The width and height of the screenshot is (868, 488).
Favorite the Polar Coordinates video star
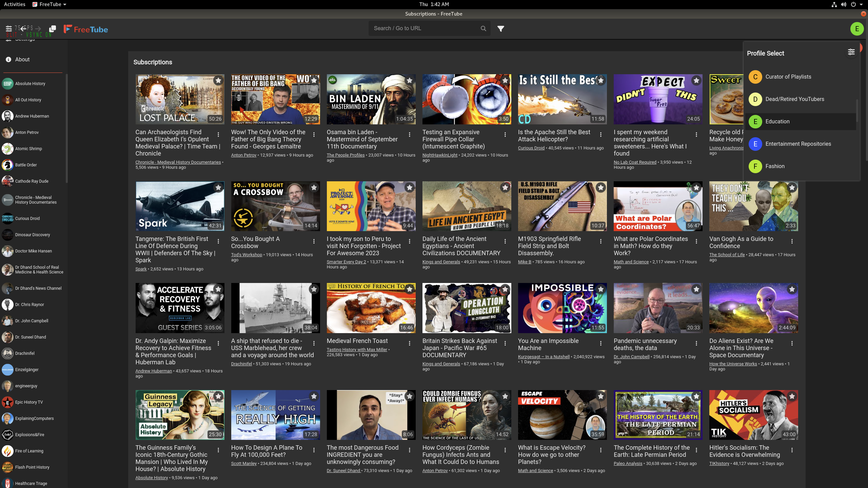[x=696, y=187]
